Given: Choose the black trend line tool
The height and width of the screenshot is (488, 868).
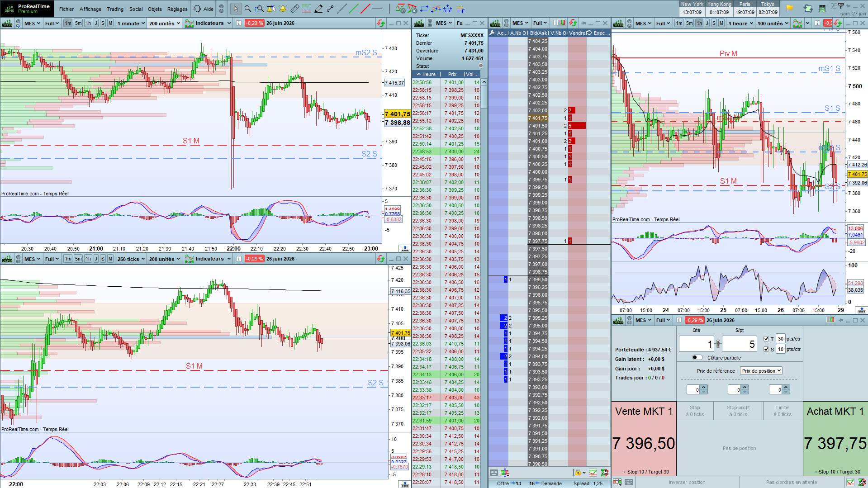Looking at the screenshot, I should (342, 9).
